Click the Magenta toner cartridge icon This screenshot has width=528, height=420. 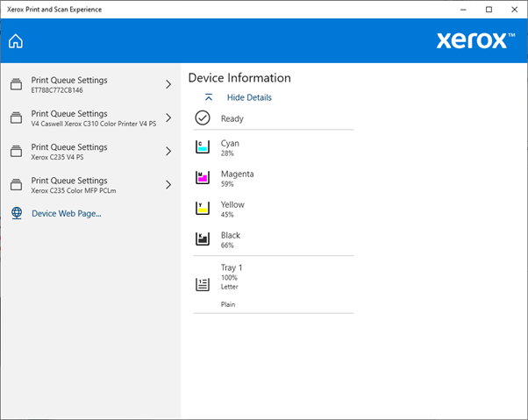(203, 177)
